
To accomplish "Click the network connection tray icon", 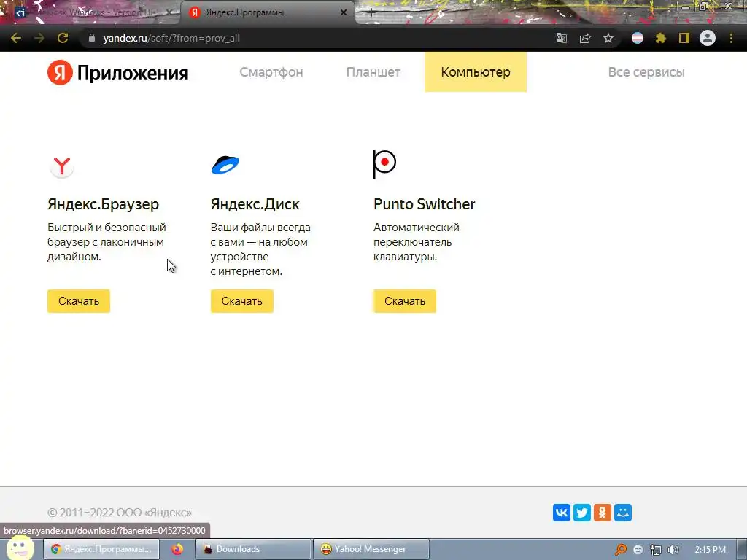I will 656,550.
